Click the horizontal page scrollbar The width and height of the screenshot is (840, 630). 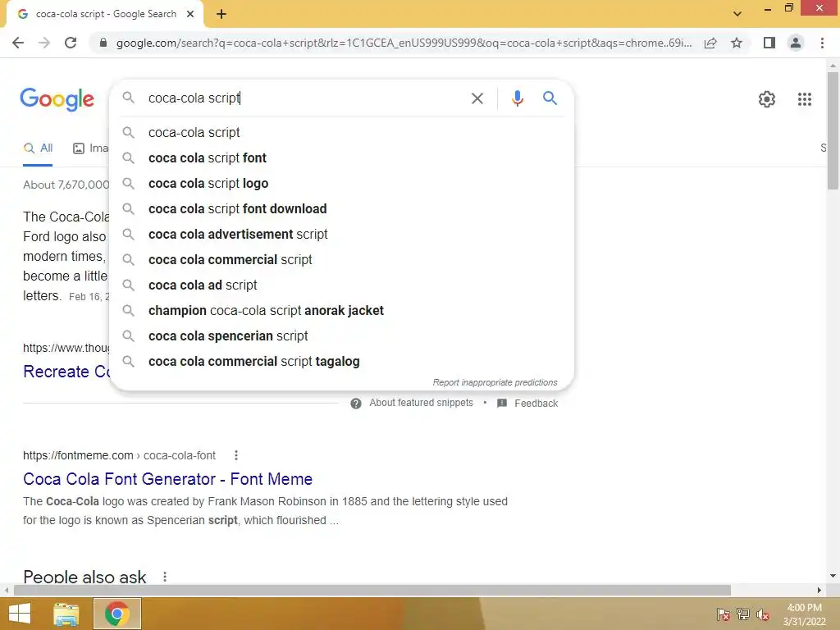372,591
